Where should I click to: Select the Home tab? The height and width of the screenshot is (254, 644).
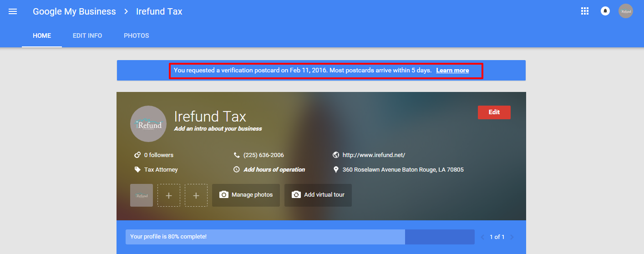pyautogui.click(x=42, y=36)
